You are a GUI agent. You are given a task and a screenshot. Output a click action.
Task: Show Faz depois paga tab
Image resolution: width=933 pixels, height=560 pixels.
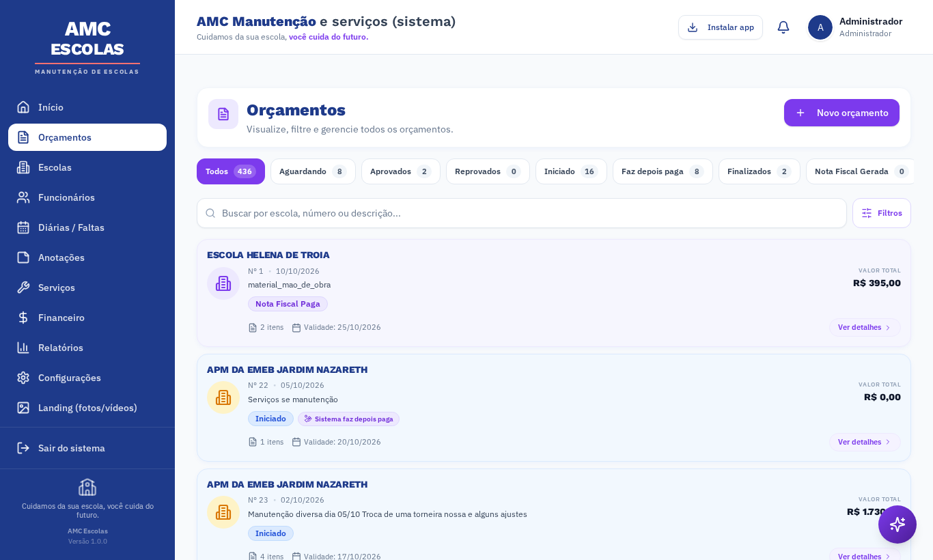[x=663, y=171]
